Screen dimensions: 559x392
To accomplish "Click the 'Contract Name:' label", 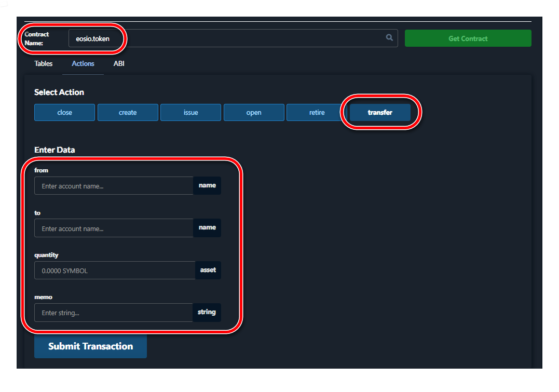I will point(36,38).
